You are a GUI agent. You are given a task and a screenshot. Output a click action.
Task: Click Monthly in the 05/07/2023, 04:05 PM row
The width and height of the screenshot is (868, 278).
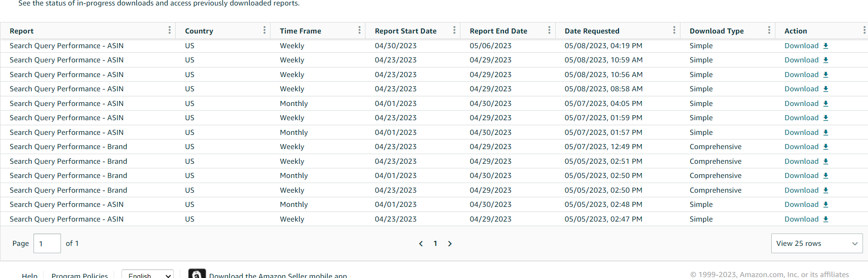294,104
